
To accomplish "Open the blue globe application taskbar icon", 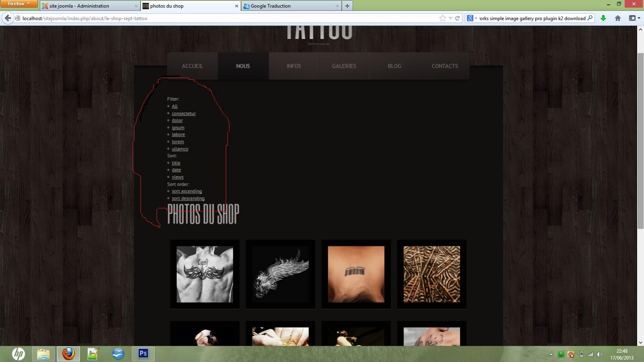I will pyautogui.click(x=118, y=354).
